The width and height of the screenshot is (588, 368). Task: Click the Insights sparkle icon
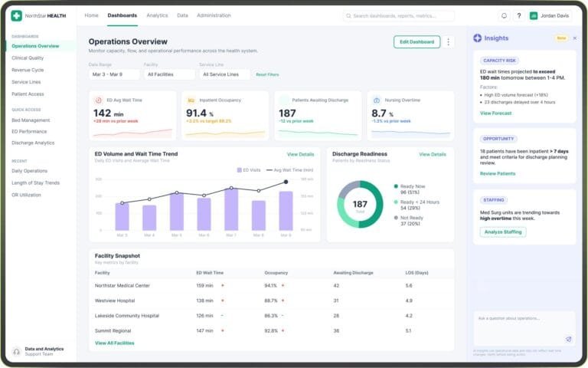click(x=477, y=38)
